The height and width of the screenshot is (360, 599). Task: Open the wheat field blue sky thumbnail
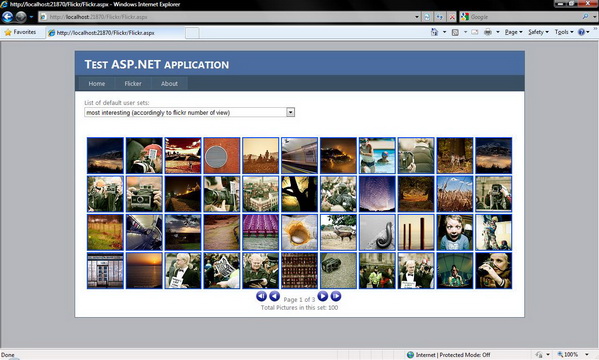[455, 194]
